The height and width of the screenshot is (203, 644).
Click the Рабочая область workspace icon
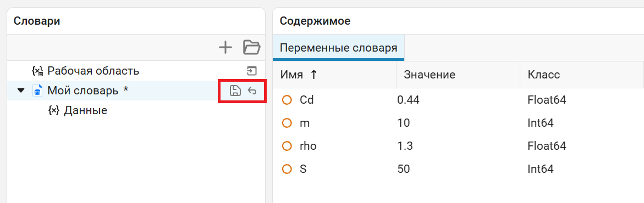pos(37,71)
